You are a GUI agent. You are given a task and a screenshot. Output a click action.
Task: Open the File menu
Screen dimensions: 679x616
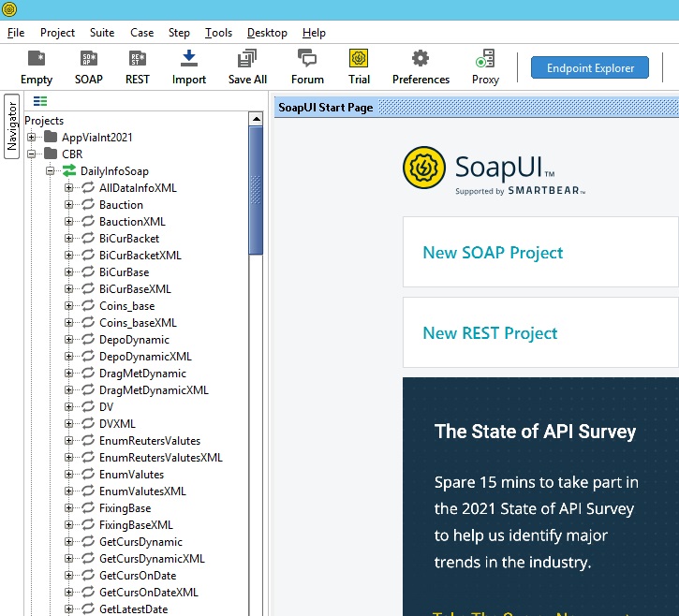click(x=16, y=33)
